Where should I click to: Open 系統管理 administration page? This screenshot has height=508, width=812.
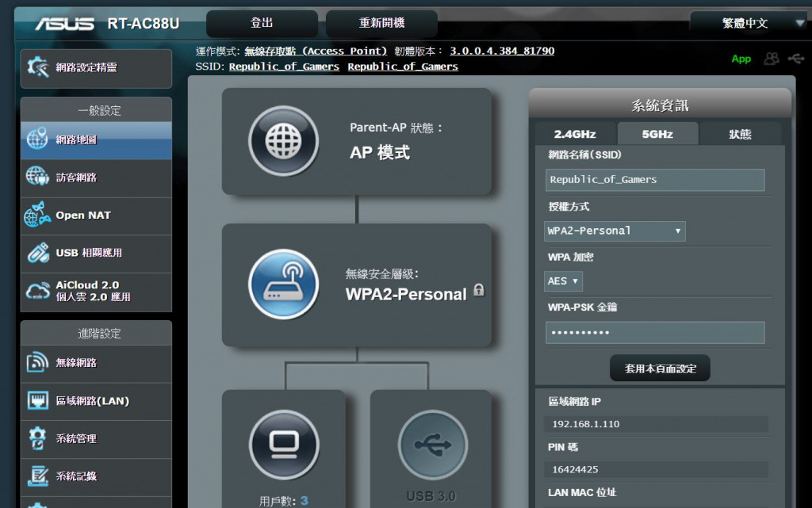[x=96, y=439]
